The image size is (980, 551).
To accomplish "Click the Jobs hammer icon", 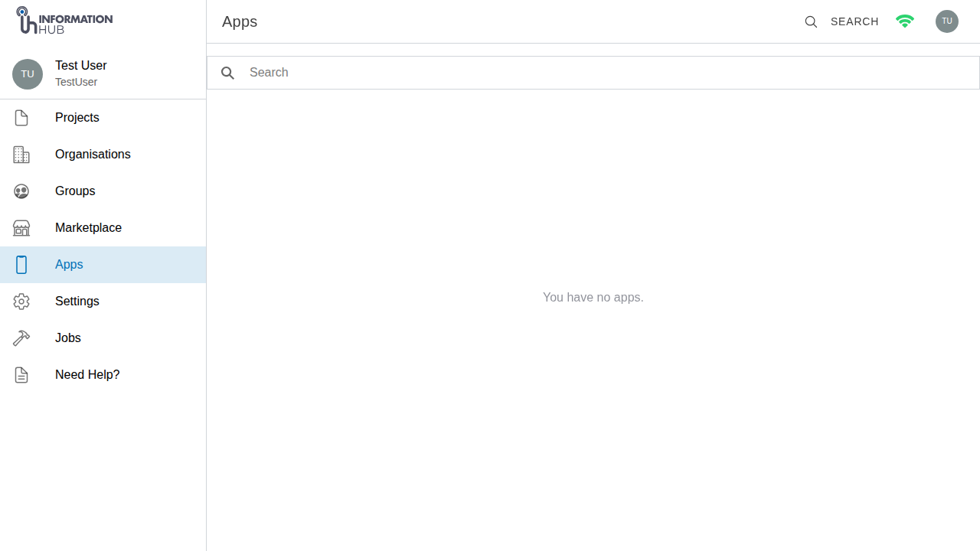I will [x=21, y=338].
